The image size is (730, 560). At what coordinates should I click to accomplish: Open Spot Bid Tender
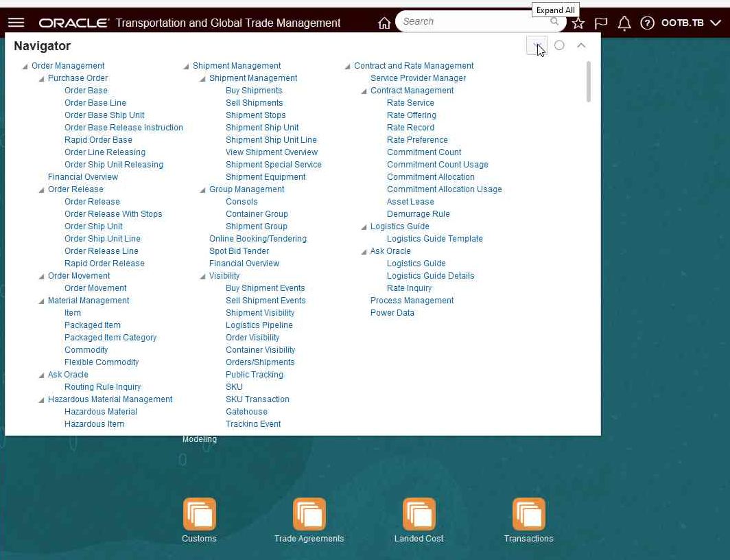(239, 250)
